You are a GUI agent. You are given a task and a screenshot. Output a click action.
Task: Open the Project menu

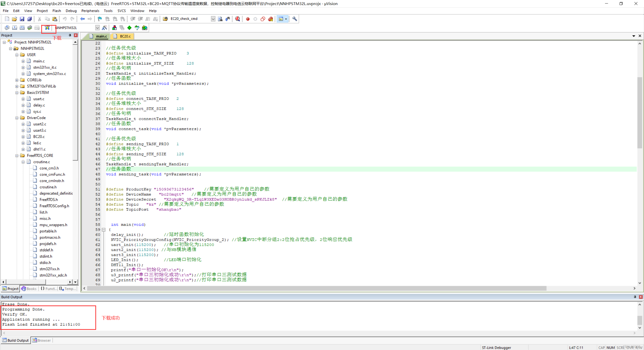tap(42, 11)
